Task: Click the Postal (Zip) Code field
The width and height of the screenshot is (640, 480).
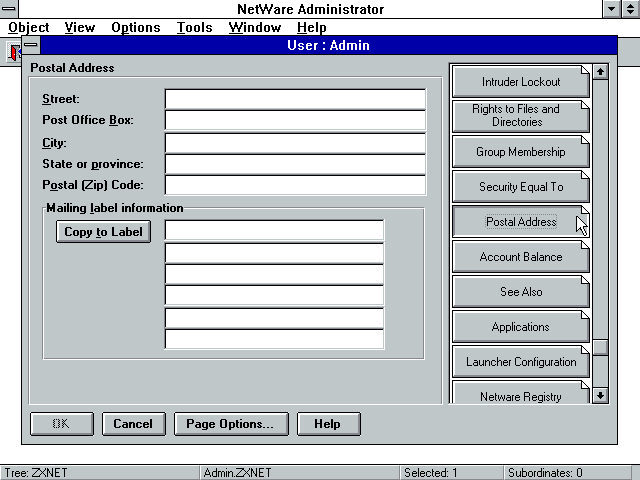Action: 295,185
